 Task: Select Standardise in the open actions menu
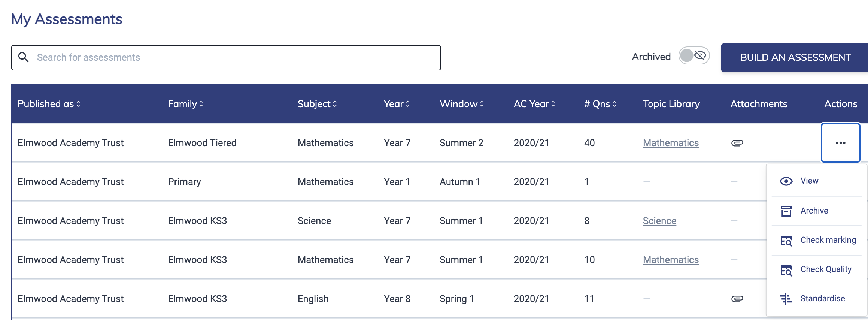[822, 299]
